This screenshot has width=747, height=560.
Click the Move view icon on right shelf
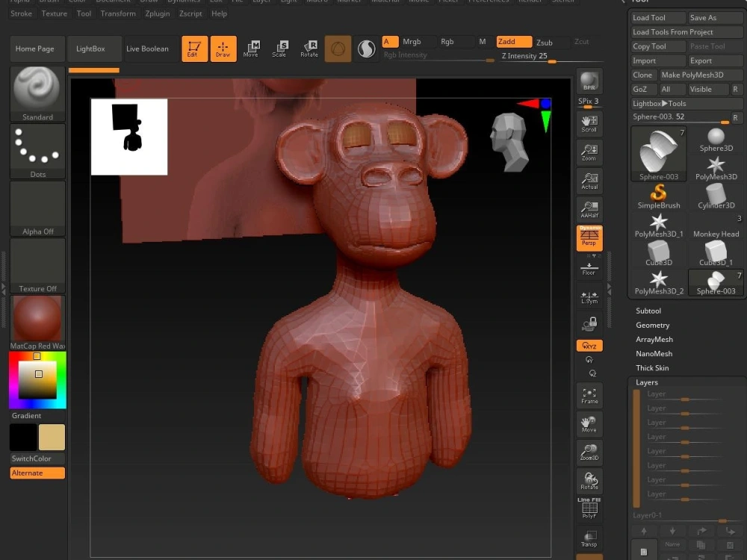pos(589,424)
